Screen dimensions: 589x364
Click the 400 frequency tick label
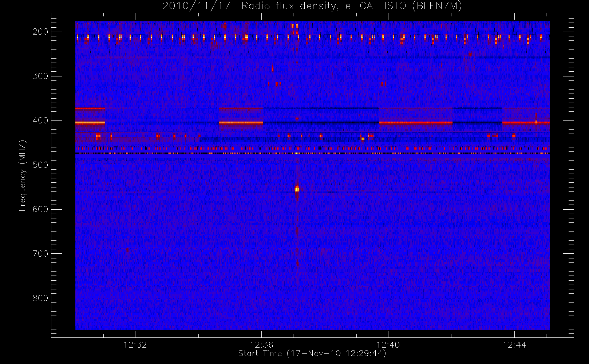[40, 120]
